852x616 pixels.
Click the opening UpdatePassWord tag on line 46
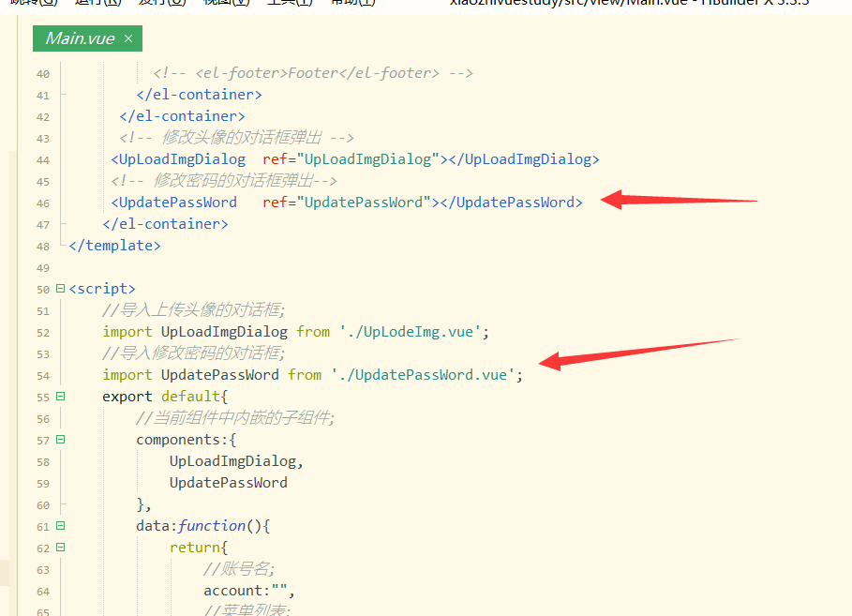pyautogui.click(x=174, y=203)
